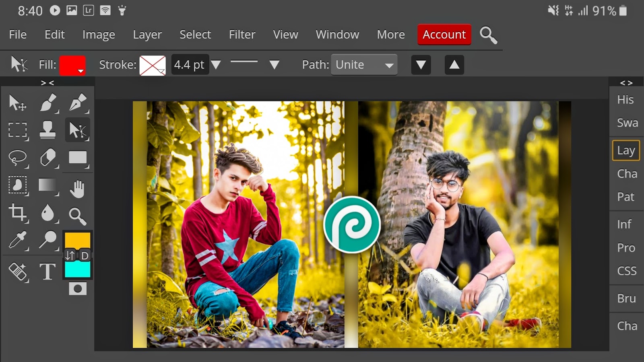Open the stroke line style dropdown
This screenshot has width=644, height=362.
point(275,65)
